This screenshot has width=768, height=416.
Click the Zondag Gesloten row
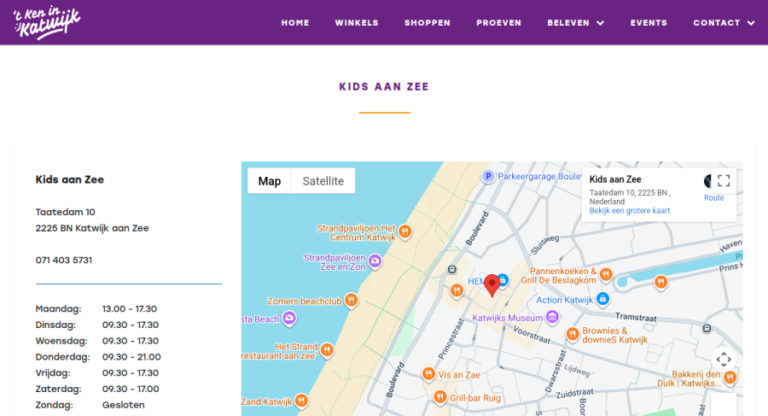[90, 405]
